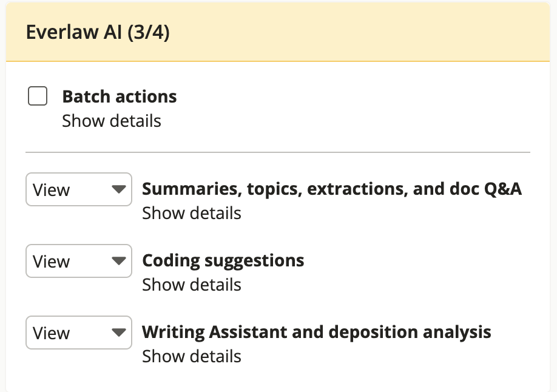Viewport: 557px width, 392px height.
Task: Click the Coding suggestions heading
Action: tap(223, 261)
